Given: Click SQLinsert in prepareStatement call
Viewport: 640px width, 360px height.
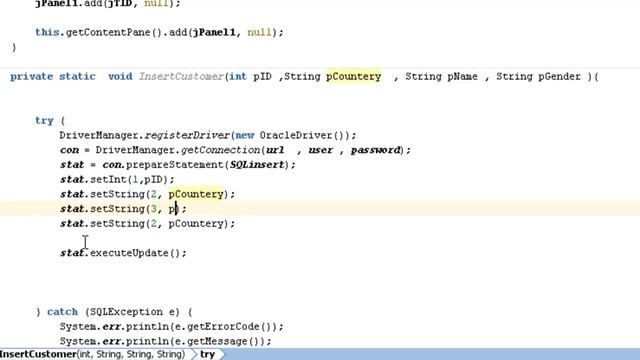Looking at the screenshot, I should point(257,165).
